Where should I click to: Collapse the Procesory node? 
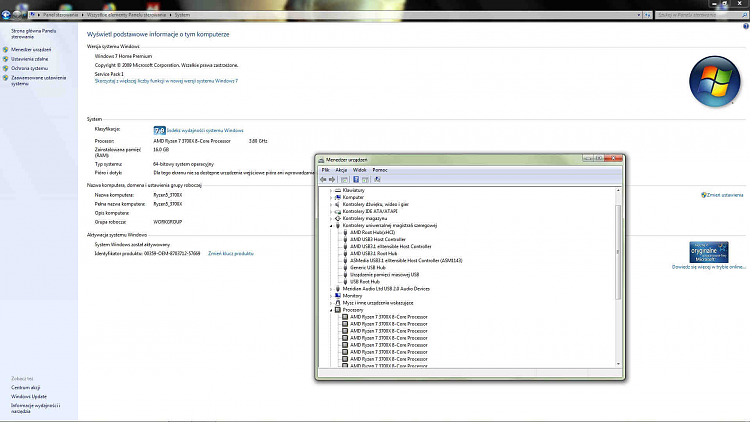tap(331, 310)
